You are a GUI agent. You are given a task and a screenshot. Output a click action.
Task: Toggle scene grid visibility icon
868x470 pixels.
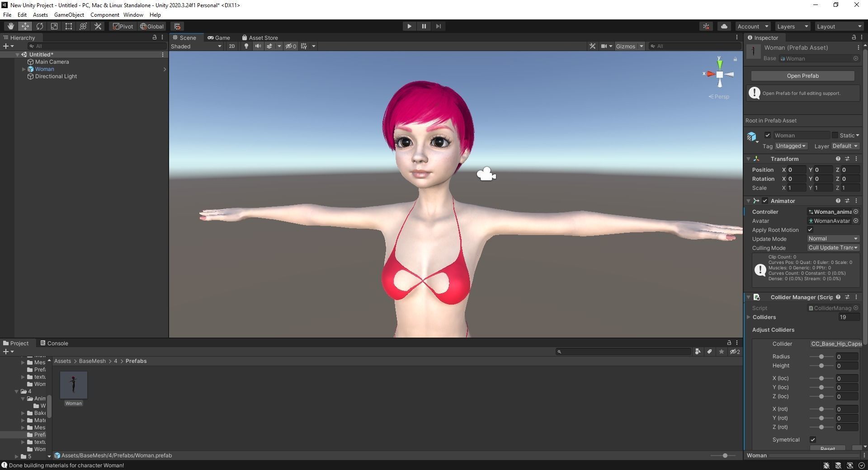(x=304, y=46)
